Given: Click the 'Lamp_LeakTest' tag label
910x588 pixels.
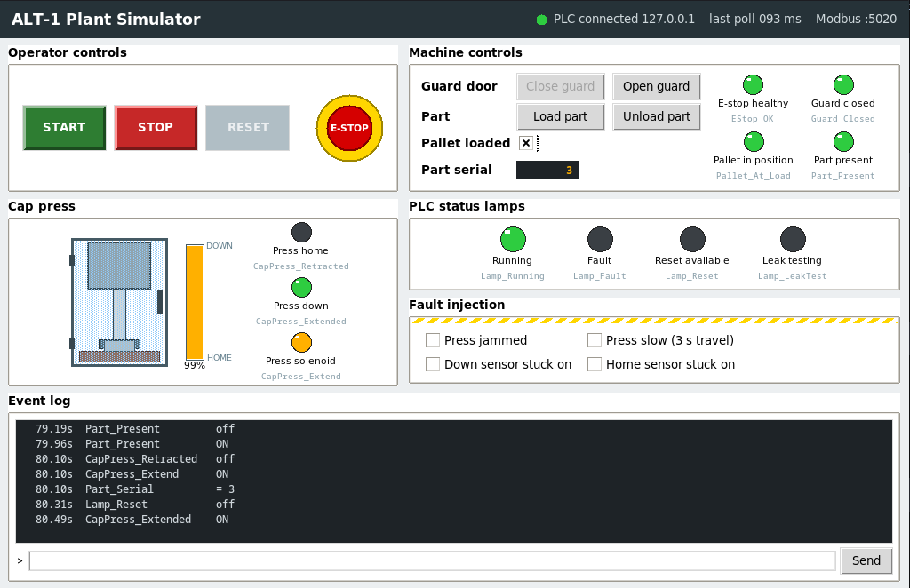Looking at the screenshot, I should coord(792,276).
